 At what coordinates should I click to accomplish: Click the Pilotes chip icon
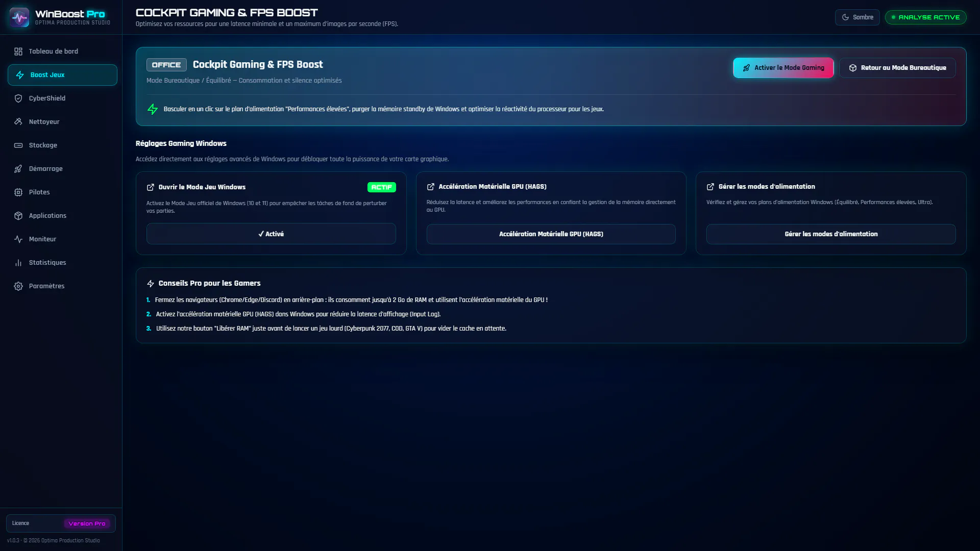click(x=18, y=192)
